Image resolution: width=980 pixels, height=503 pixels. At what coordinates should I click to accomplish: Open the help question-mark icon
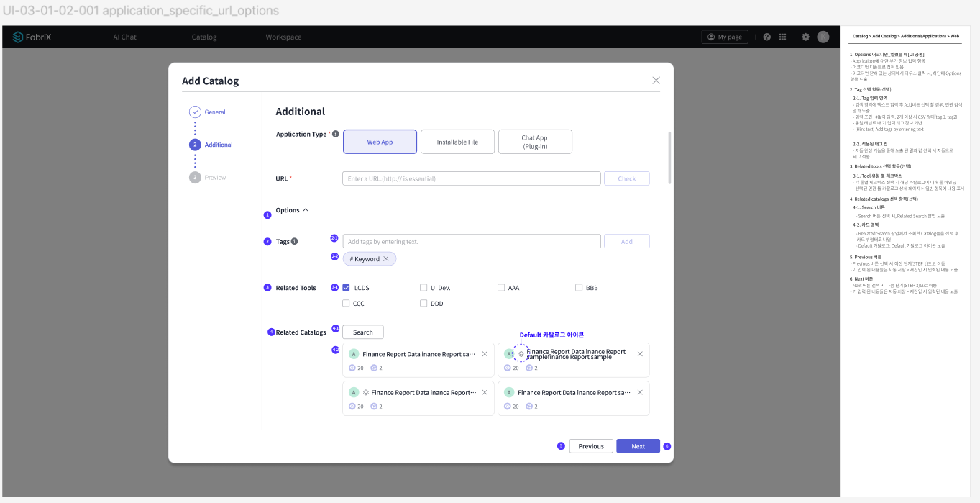click(767, 37)
